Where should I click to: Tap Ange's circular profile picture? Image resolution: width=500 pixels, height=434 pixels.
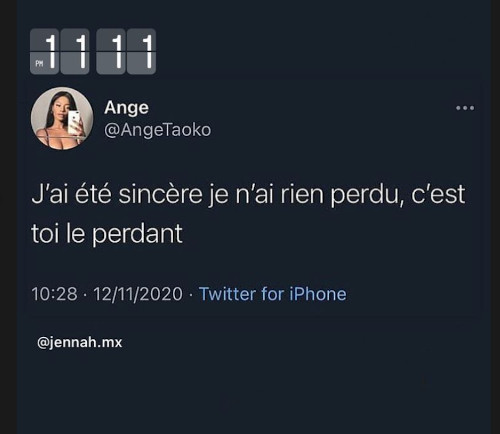(62, 118)
